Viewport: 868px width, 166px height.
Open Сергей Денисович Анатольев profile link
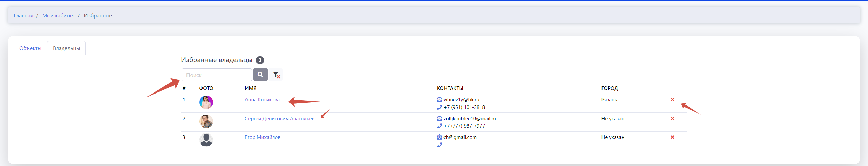279,119
